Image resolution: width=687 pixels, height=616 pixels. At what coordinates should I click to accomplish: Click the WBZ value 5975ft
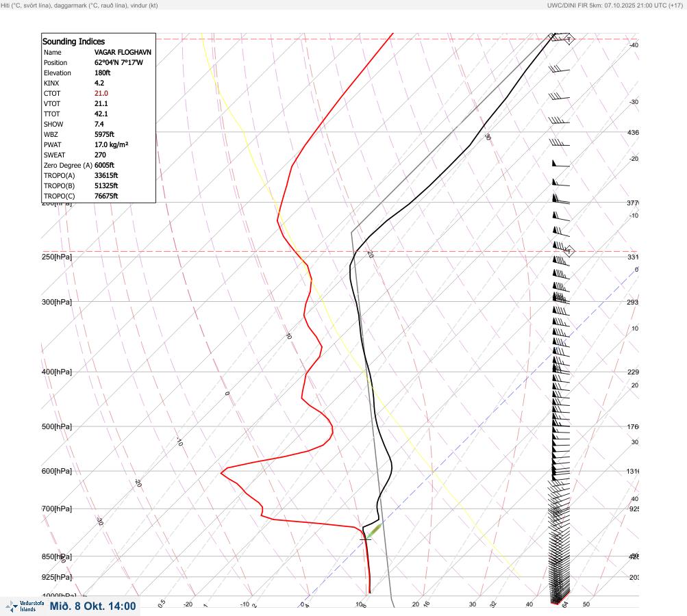(104, 134)
